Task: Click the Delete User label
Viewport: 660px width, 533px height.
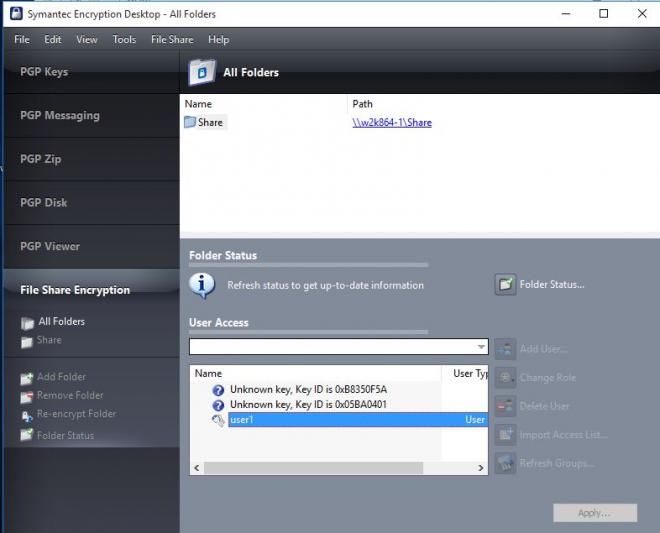Action: tap(544, 406)
